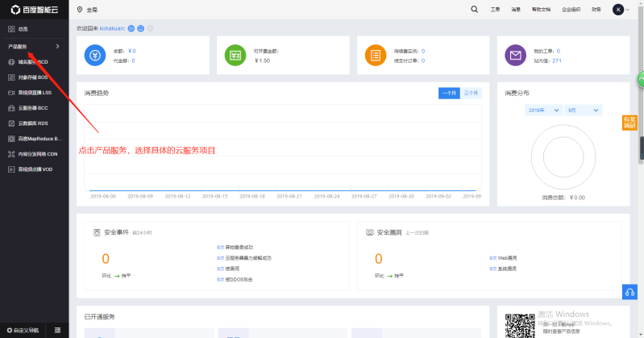Image resolution: width=644 pixels, height=338 pixels.
Task: Open the CDN content delivery sidebar icon
Action: click(x=11, y=154)
